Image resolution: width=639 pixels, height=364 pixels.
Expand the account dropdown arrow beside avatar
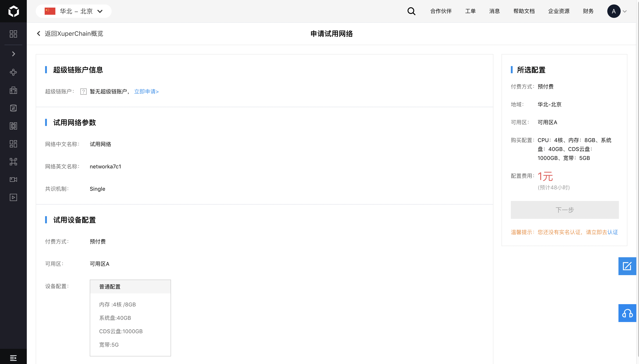(x=624, y=11)
